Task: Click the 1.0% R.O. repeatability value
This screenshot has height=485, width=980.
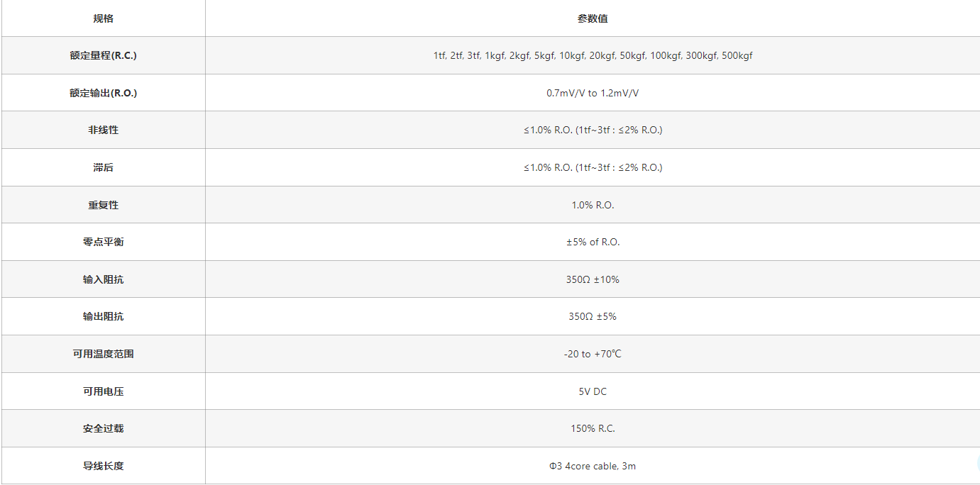Action: point(593,205)
